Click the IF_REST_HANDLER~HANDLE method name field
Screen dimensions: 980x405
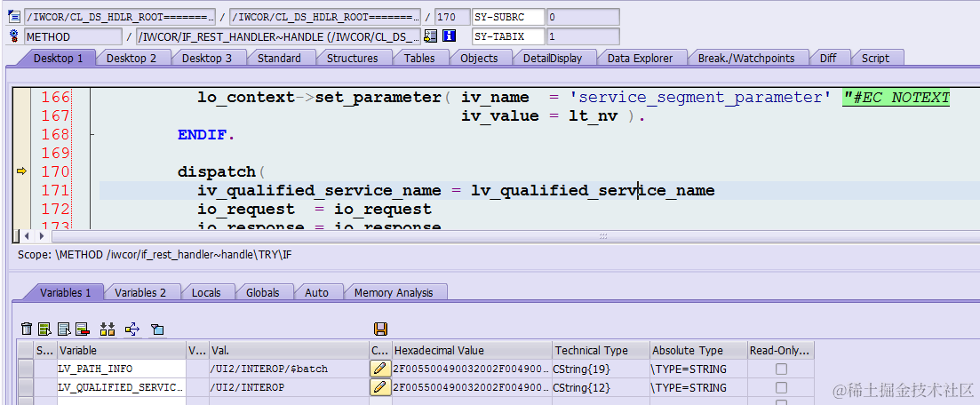[x=279, y=37]
